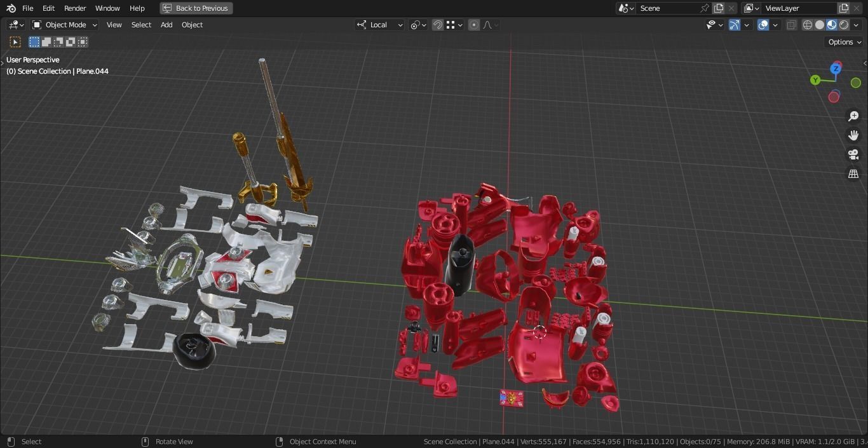868x448 pixels.
Task: Open the Options dropdown
Action: (x=844, y=42)
